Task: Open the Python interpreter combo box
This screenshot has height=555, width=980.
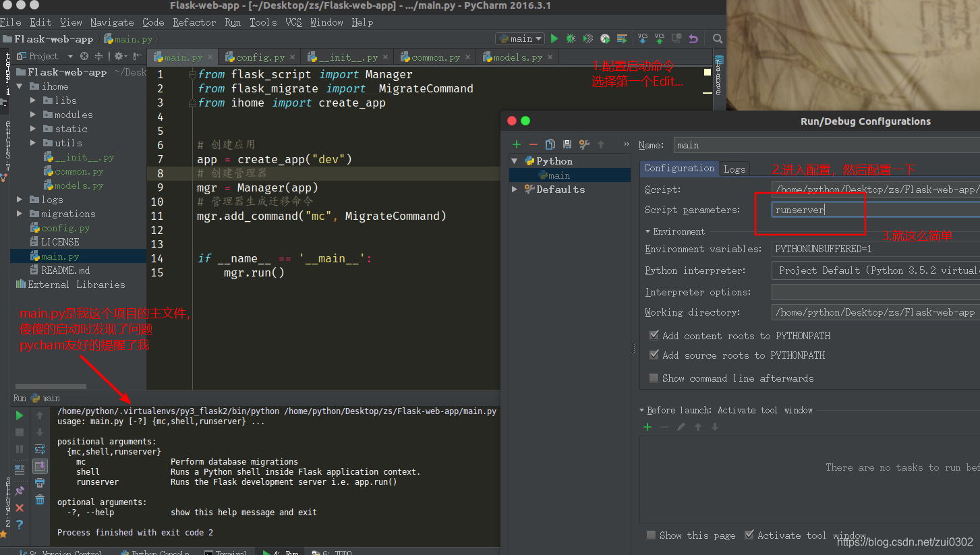Action: click(x=875, y=270)
